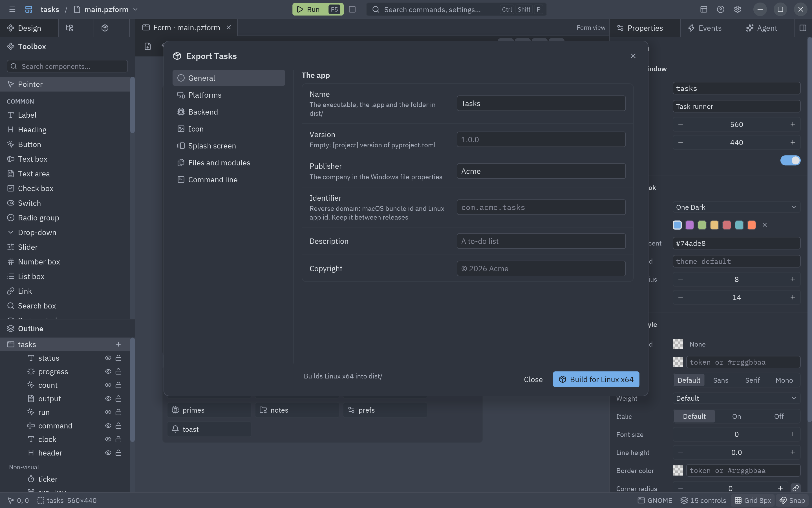This screenshot has width=812, height=508.
Task: Open the settings gear icon
Action: [x=737, y=9]
